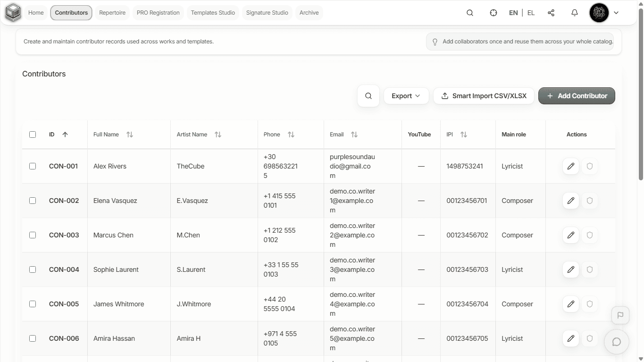Sort by Full Name column
This screenshot has height=362, width=644.
(x=130, y=135)
